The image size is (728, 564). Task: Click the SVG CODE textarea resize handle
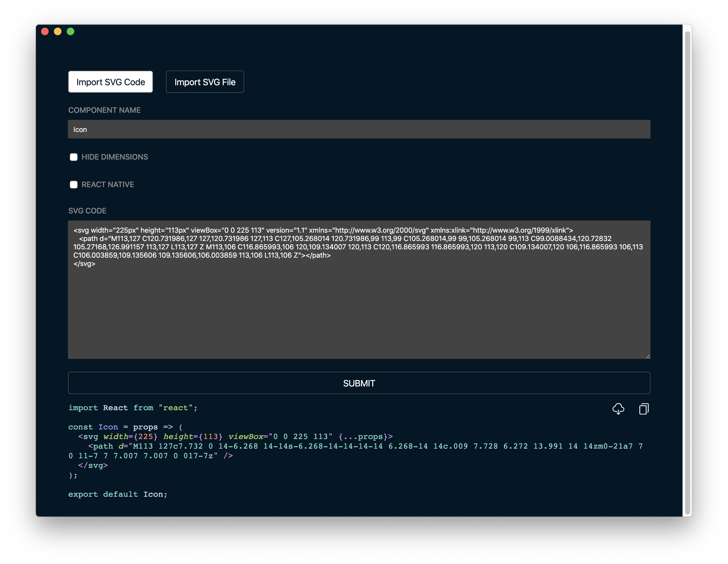[647, 356]
